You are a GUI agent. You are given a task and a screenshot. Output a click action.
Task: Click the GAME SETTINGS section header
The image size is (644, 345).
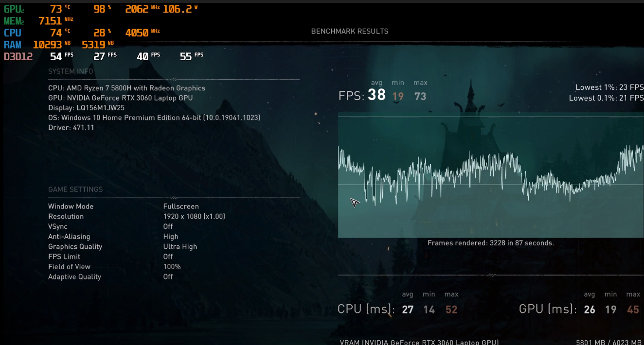[x=75, y=190]
